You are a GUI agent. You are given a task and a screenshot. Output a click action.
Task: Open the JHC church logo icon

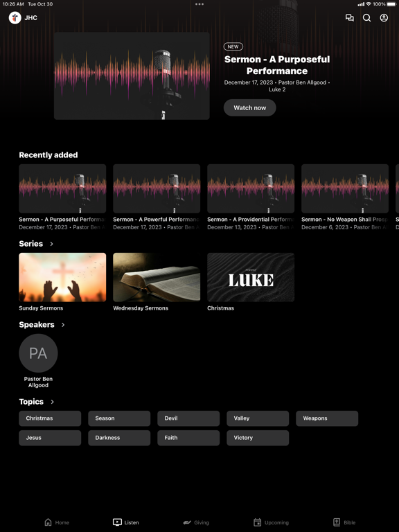pos(15,17)
